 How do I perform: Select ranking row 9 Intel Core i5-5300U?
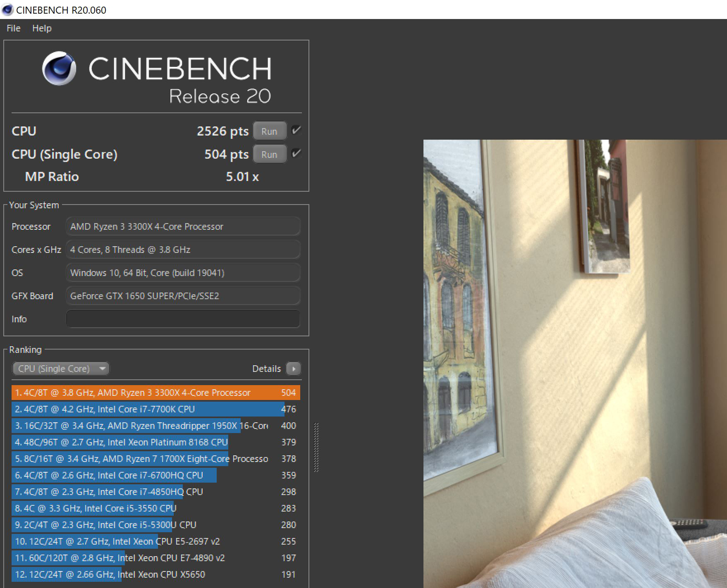click(156, 525)
